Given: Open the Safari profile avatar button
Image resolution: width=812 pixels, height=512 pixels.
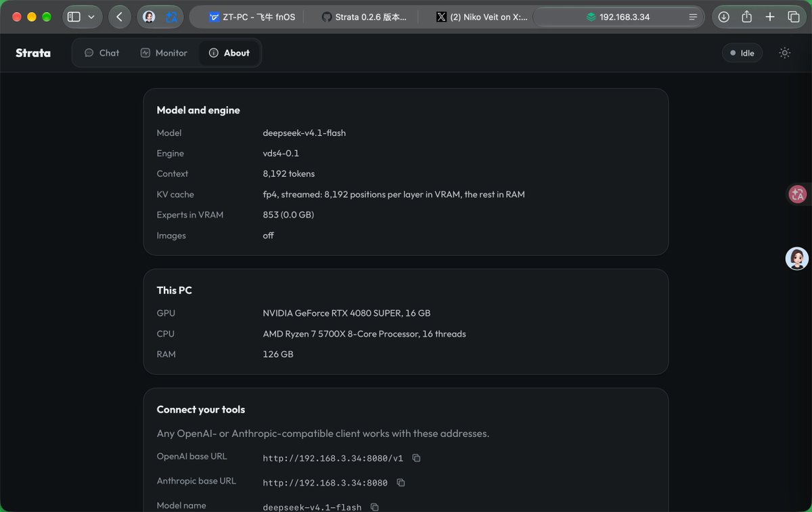Looking at the screenshot, I should (149, 17).
